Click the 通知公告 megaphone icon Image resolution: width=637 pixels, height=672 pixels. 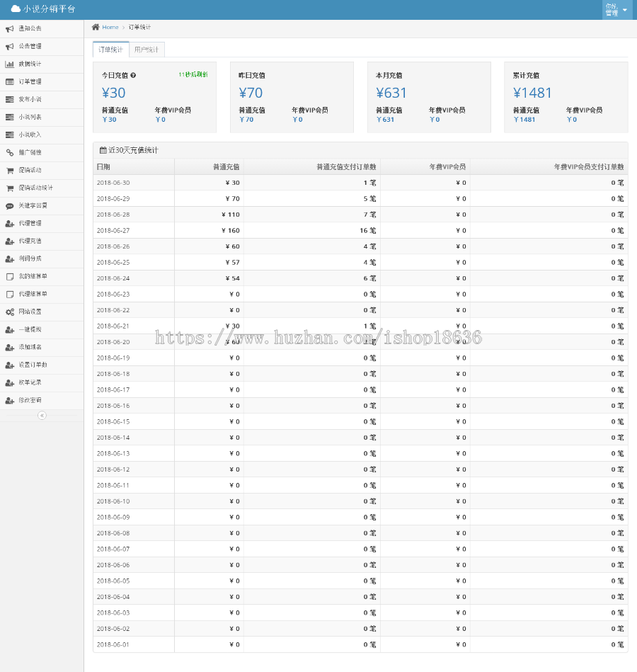(10, 28)
